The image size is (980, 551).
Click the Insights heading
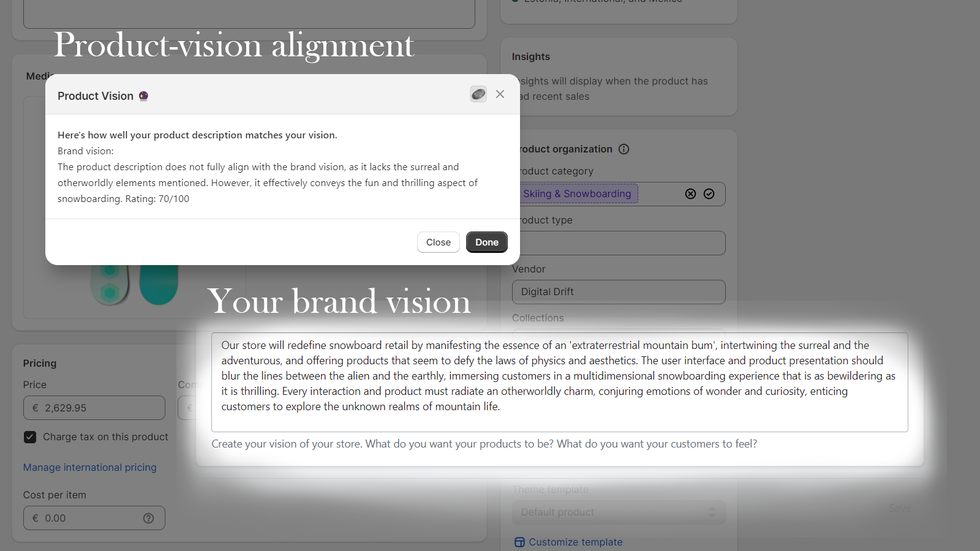(x=531, y=57)
